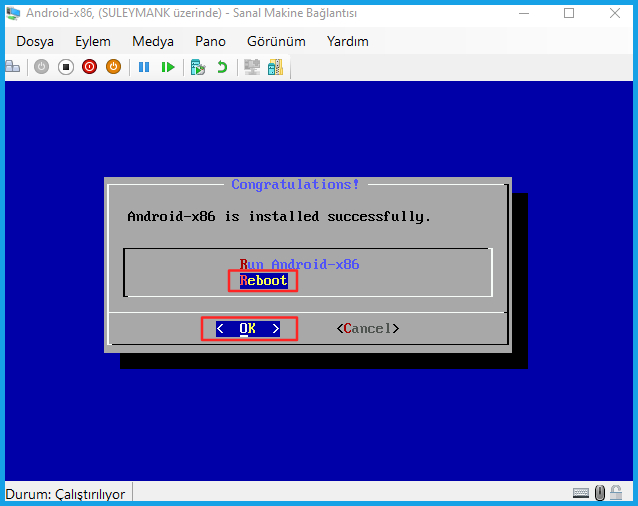This screenshot has width=638, height=506.
Task: Open the Medya menu
Action: [x=153, y=41]
